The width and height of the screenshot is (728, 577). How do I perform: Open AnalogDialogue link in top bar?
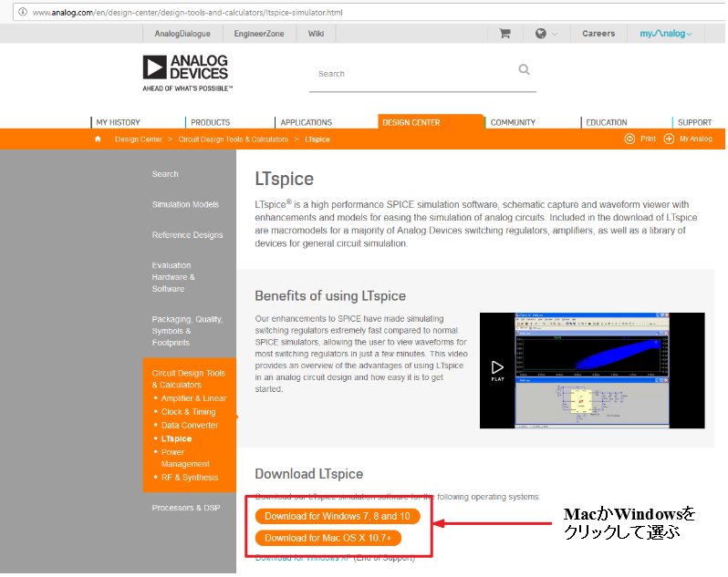click(182, 34)
